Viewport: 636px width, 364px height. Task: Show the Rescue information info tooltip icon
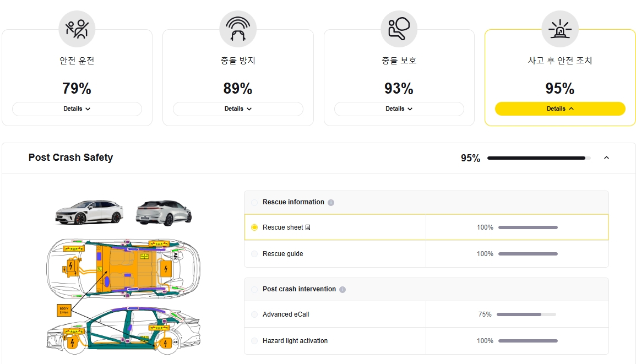tap(331, 203)
